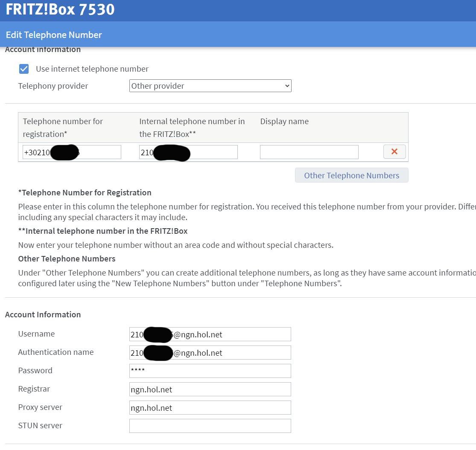The height and width of the screenshot is (450, 476).
Task: Select the Username label
Action: 36,334
